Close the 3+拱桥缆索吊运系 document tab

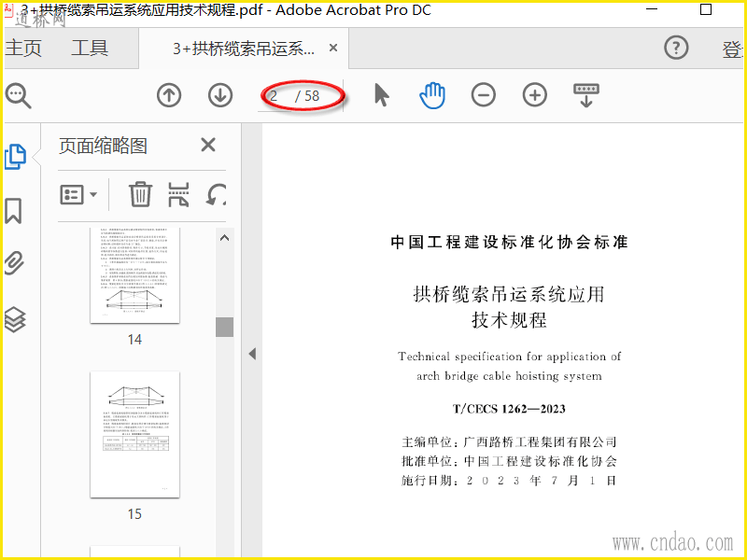(x=333, y=48)
